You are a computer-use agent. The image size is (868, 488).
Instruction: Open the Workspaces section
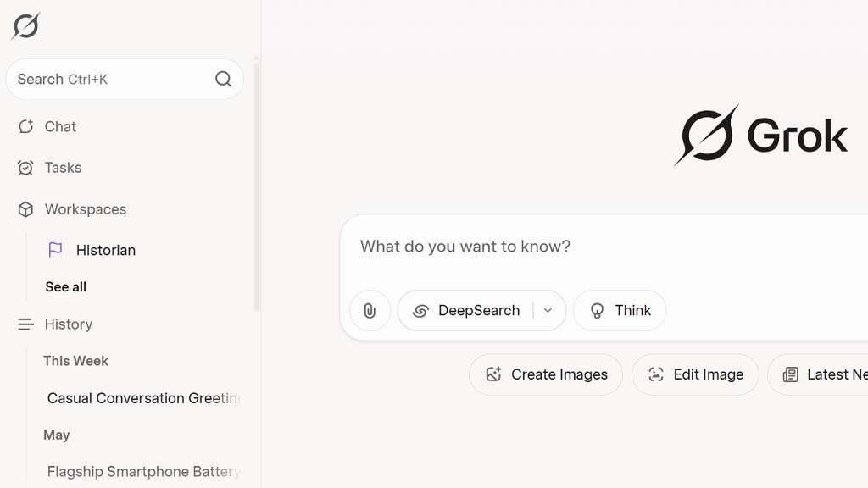click(x=86, y=209)
